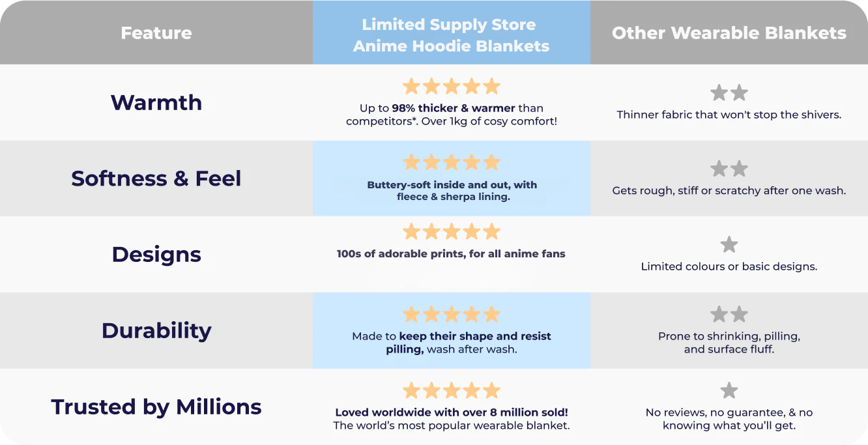Click the Warmth row label
The width and height of the screenshot is (868, 445).
tap(156, 102)
